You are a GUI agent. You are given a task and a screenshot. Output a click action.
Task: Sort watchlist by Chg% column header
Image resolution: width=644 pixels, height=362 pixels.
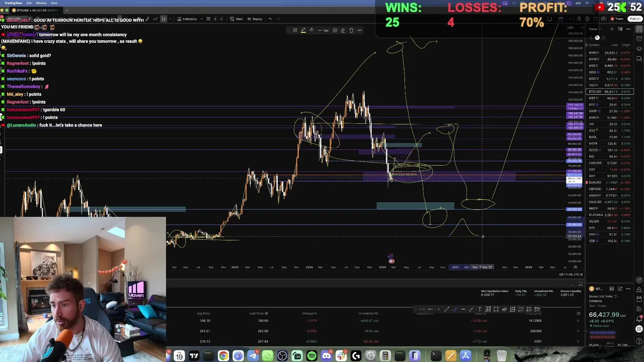pos(626,45)
